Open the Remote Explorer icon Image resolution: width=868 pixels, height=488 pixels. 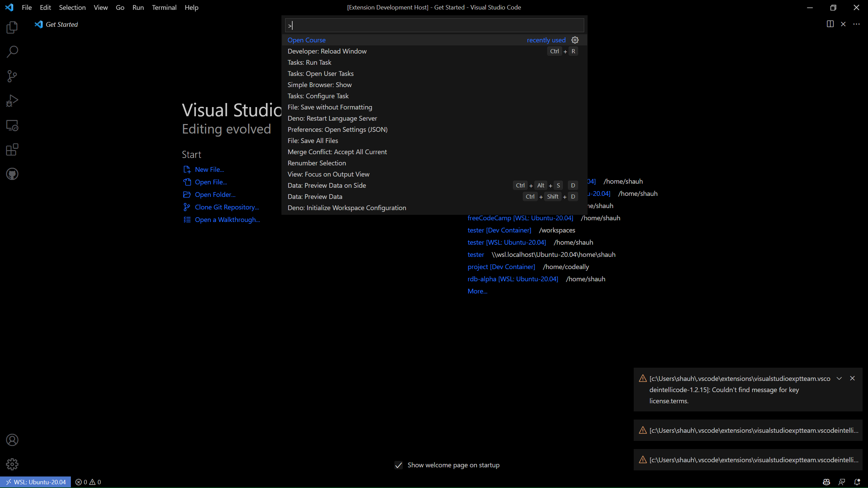(x=12, y=125)
